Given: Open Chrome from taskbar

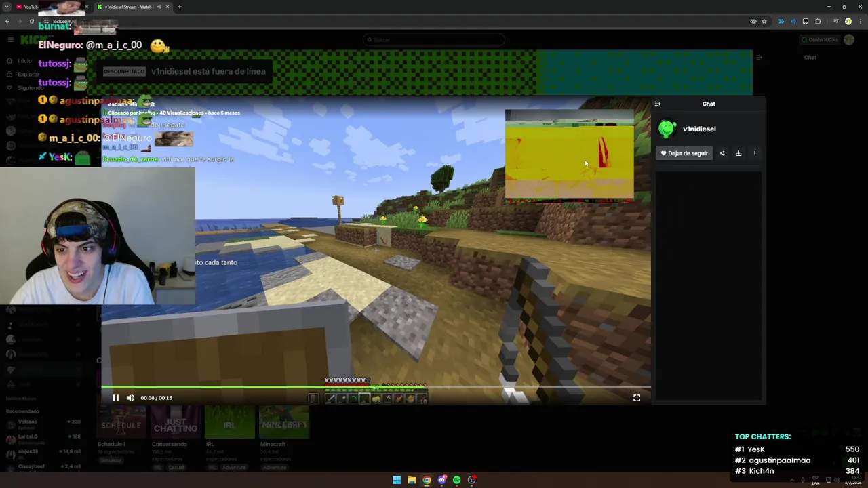Looking at the screenshot, I should tap(427, 480).
